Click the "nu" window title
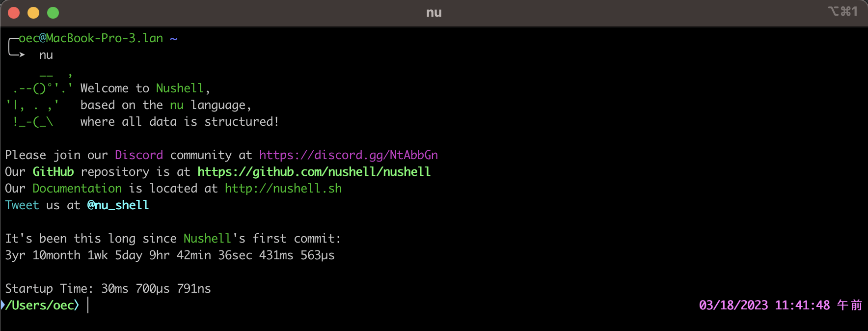This screenshot has height=331, width=868. pos(434,13)
